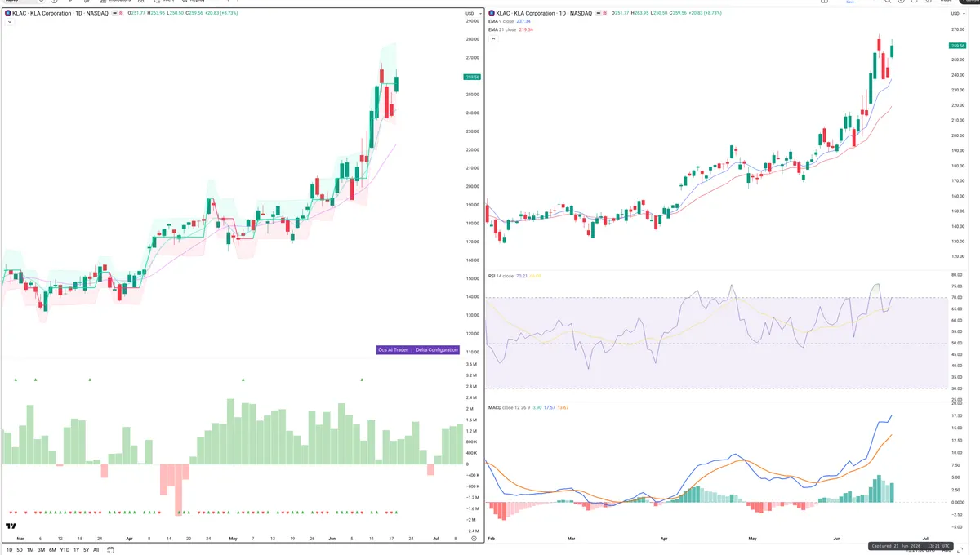Set time range to 5Y
Screen dimensions: 980x555
86,550
